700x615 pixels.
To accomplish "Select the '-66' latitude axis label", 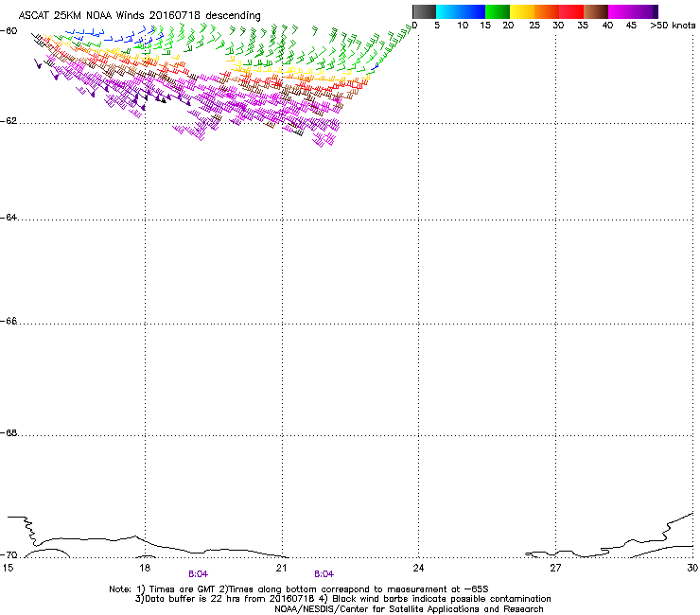I will (9, 321).
